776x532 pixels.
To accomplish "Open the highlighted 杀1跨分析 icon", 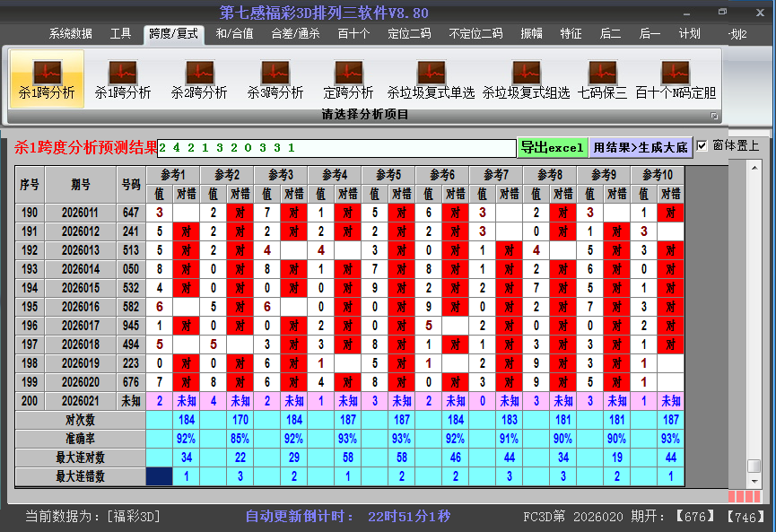I will (x=47, y=79).
